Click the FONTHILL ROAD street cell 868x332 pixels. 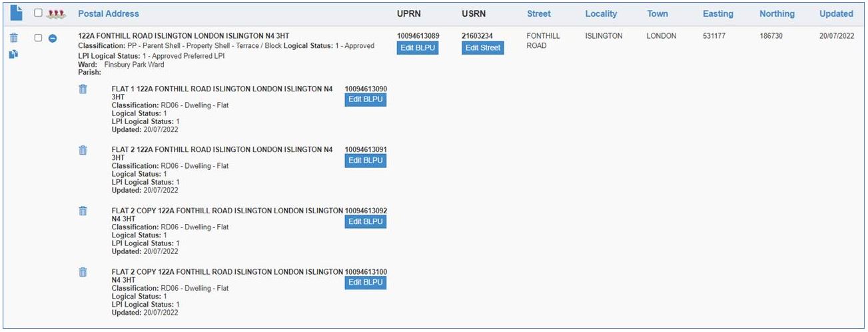click(x=543, y=41)
